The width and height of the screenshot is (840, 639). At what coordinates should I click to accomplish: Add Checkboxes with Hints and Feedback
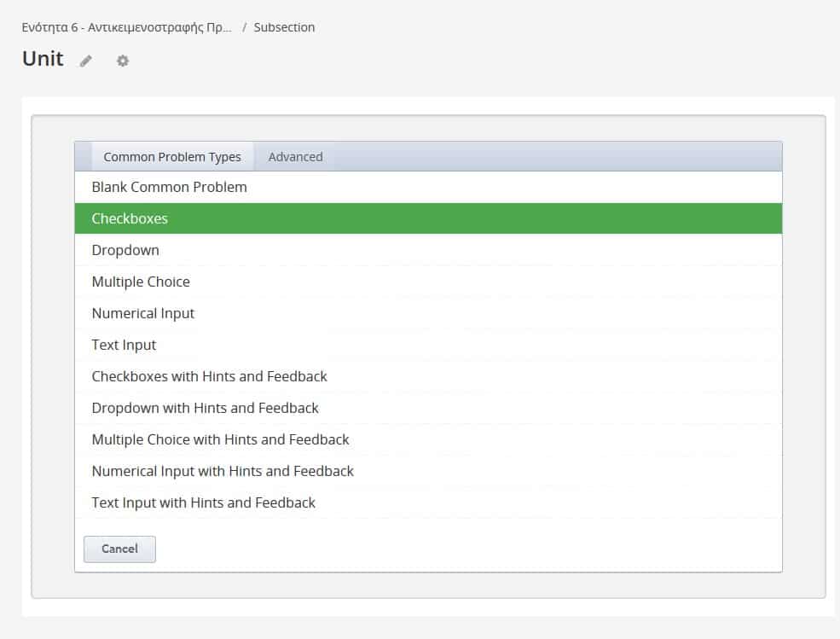428,377
